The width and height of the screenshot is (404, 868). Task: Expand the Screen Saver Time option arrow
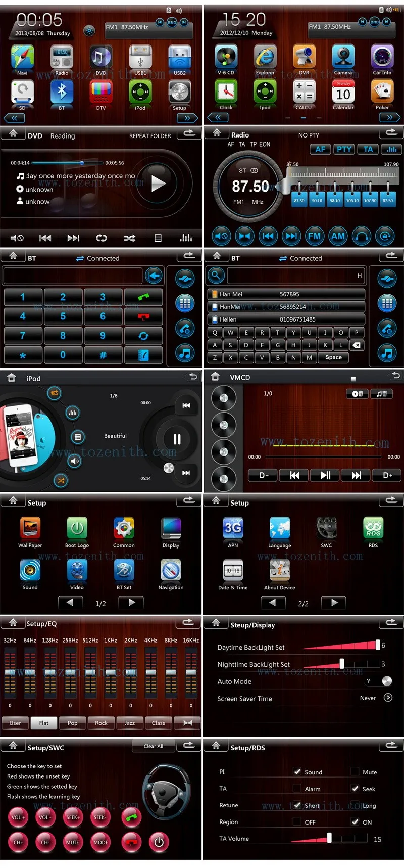pyautogui.click(x=388, y=698)
